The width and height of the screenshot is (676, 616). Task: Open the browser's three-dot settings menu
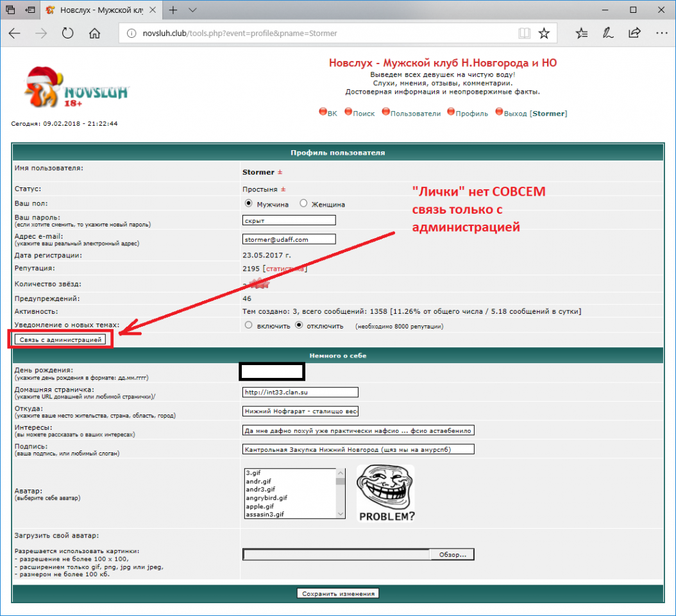click(x=661, y=33)
